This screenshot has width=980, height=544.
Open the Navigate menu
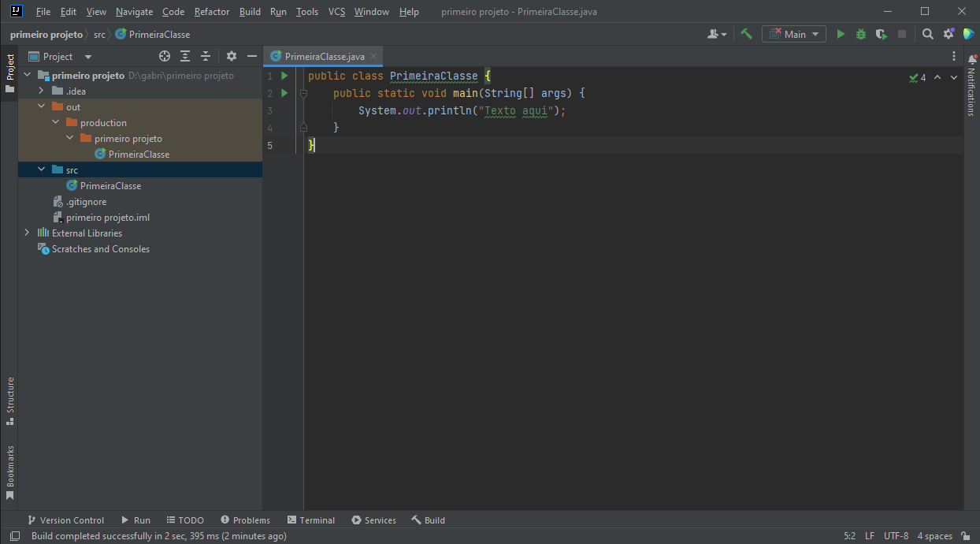(134, 12)
